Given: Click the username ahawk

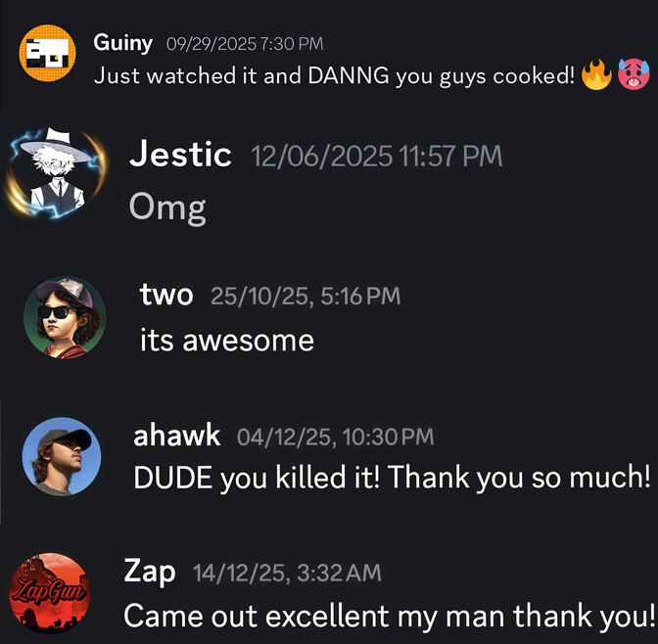Looking at the screenshot, I should [176, 436].
